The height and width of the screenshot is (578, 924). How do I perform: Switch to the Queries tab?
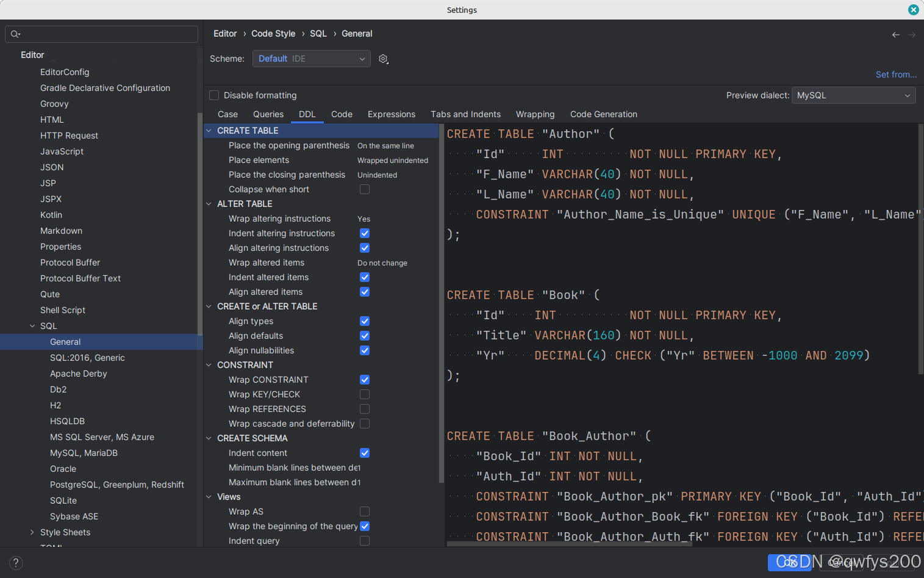point(268,114)
